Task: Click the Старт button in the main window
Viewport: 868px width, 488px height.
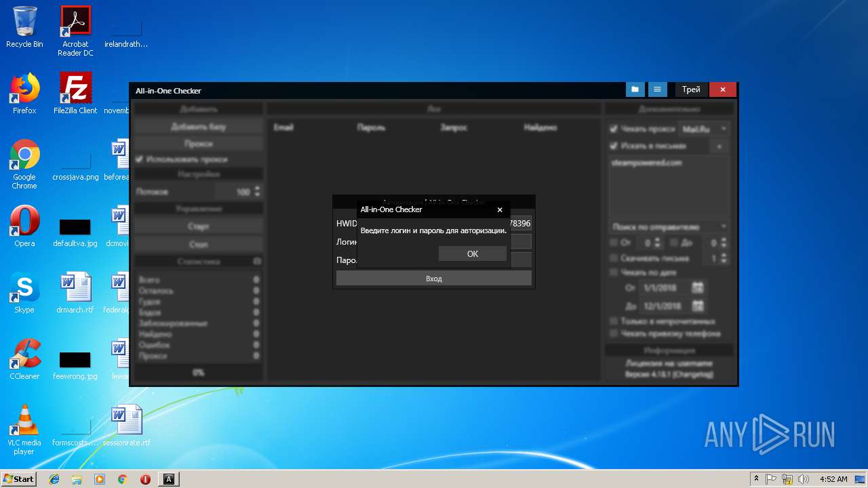Action: point(198,226)
